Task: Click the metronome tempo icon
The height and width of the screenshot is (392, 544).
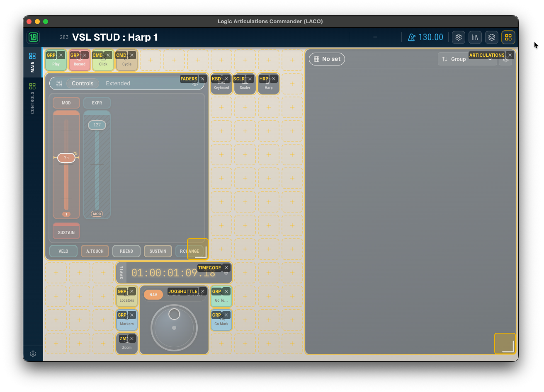Action: pos(412,37)
